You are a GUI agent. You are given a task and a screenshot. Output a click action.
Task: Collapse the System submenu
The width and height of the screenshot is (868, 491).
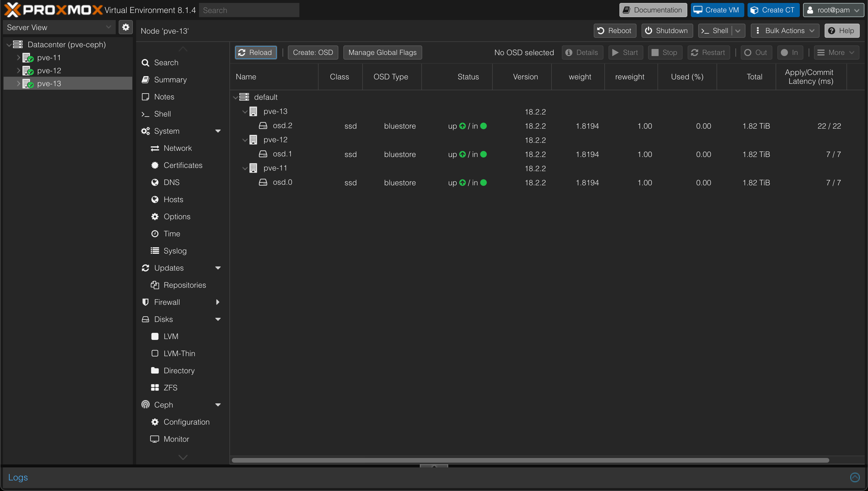click(x=218, y=131)
